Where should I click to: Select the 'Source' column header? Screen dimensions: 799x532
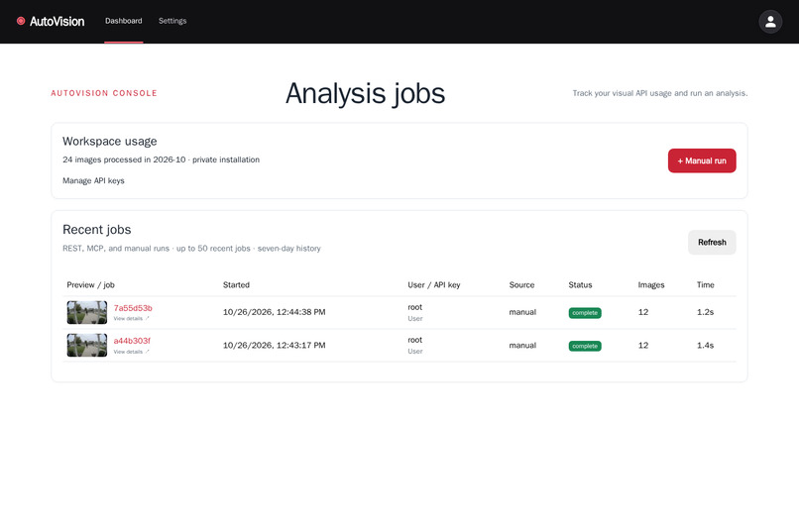point(521,285)
